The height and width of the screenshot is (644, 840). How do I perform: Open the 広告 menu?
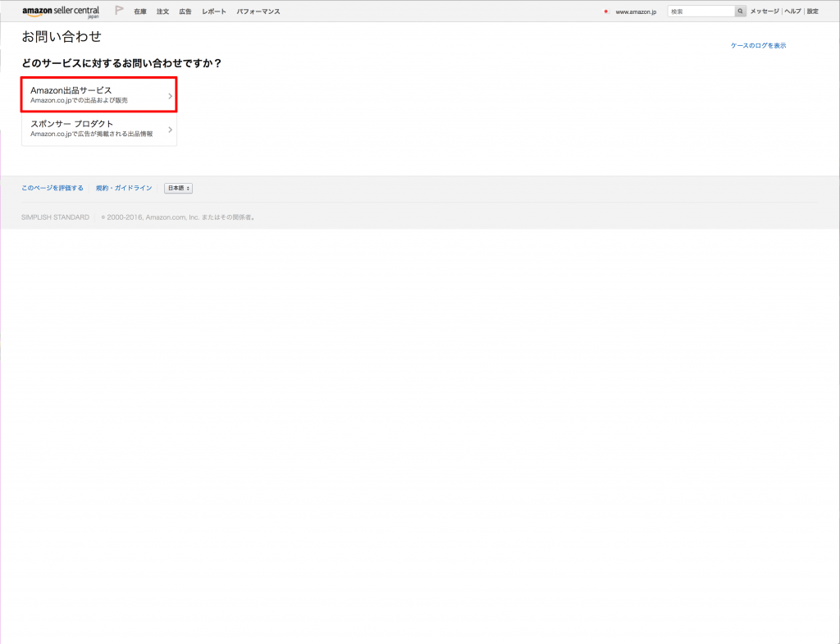click(185, 11)
